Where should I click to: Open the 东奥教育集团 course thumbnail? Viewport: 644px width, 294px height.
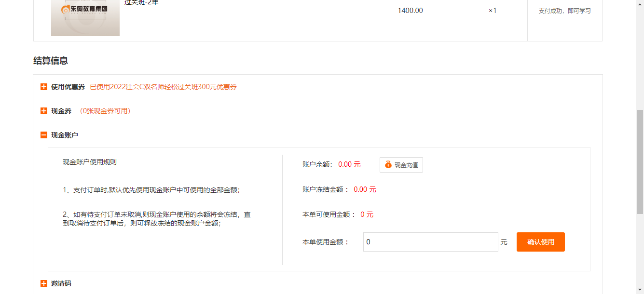[x=85, y=18]
